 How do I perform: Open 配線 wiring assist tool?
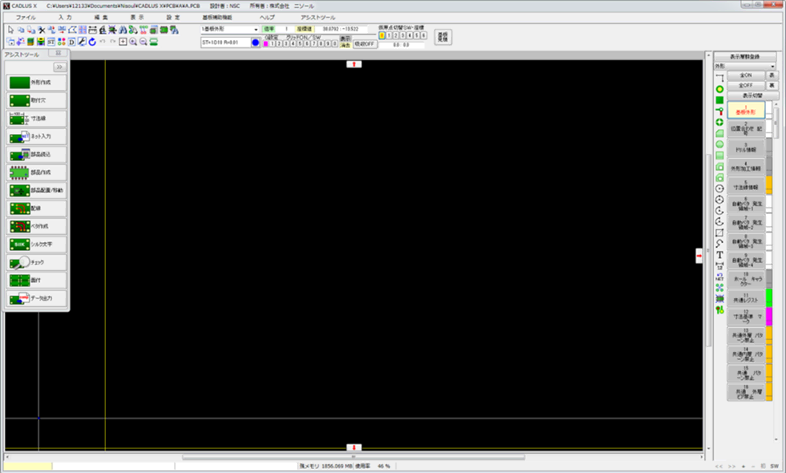coord(37,208)
